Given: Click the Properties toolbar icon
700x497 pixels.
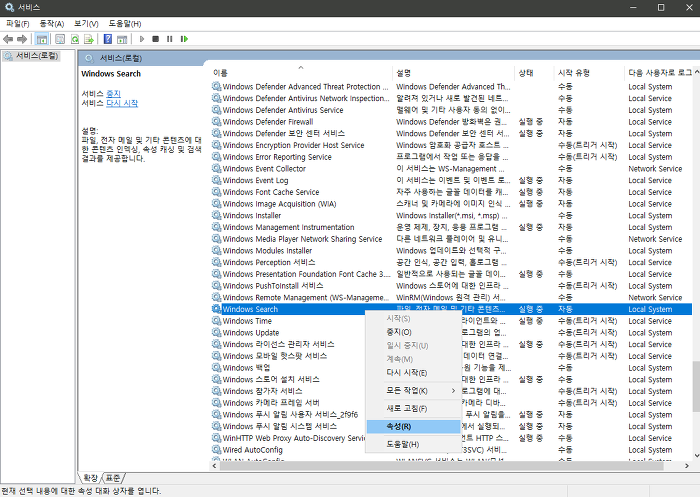Looking at the screenshot, I should (x=60, y=39).
